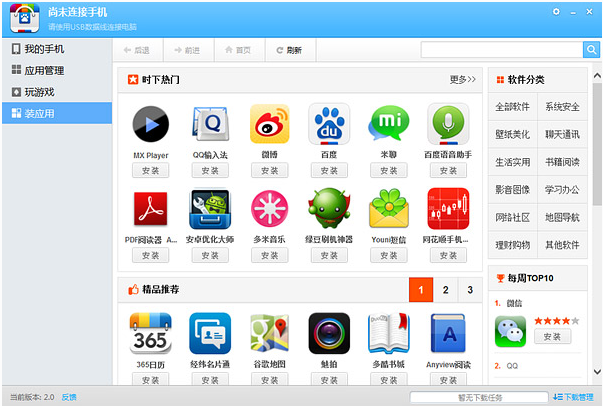Browse the 其他软件 category
603x406 pixels.
pyautogui.click(x=562, y=245)
